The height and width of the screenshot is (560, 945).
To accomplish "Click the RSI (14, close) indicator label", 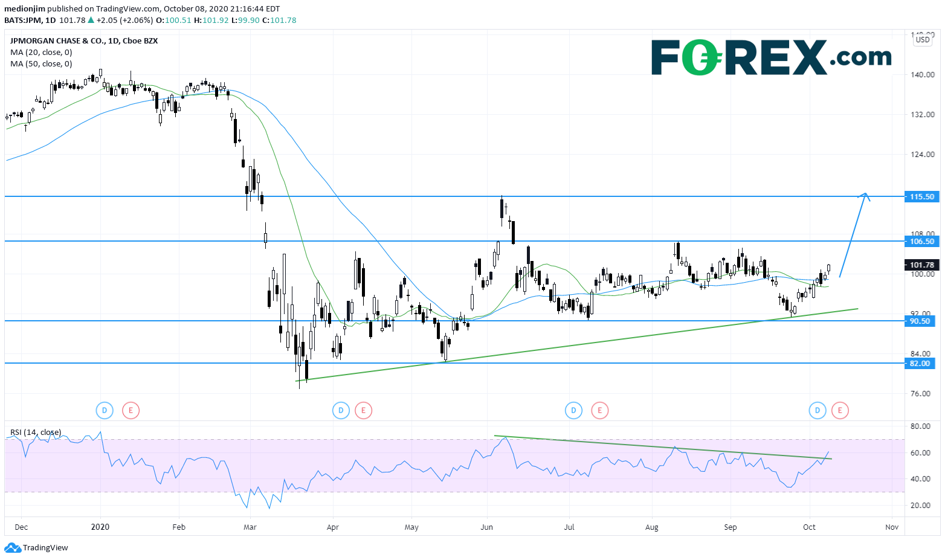I will pos(36,432).
